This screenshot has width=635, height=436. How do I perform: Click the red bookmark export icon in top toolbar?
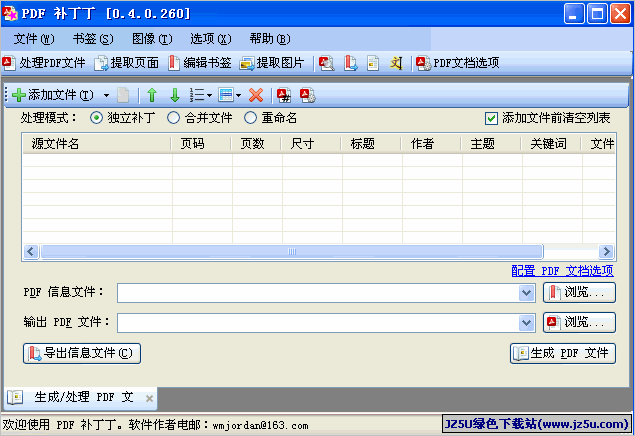350,63
